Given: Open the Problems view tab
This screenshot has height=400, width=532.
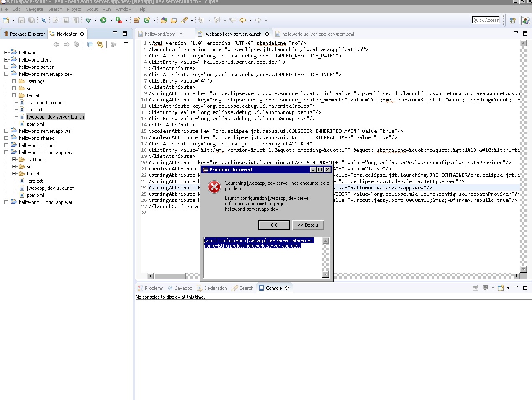Looking at the screenshot, I should point(150,288).
